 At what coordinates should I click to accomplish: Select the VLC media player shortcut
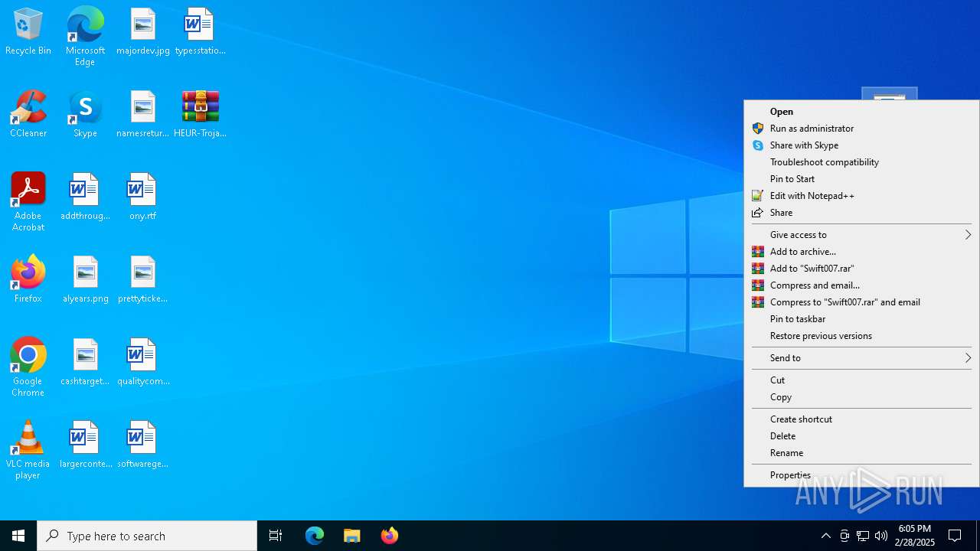point(28,450)
